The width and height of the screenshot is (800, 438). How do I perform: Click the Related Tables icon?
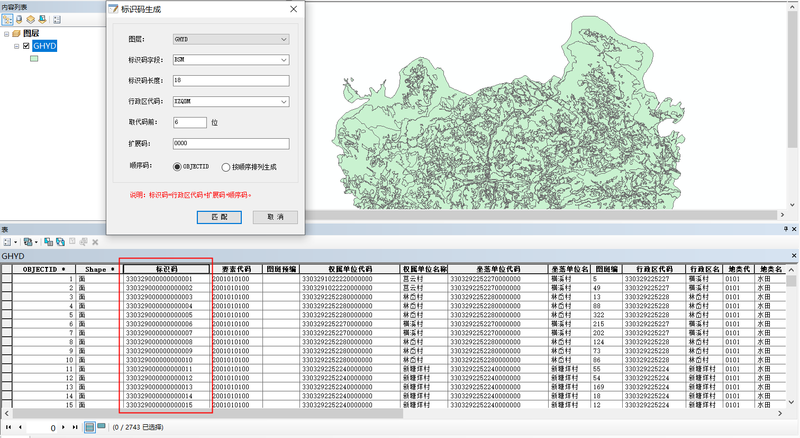tap(28, 242)
